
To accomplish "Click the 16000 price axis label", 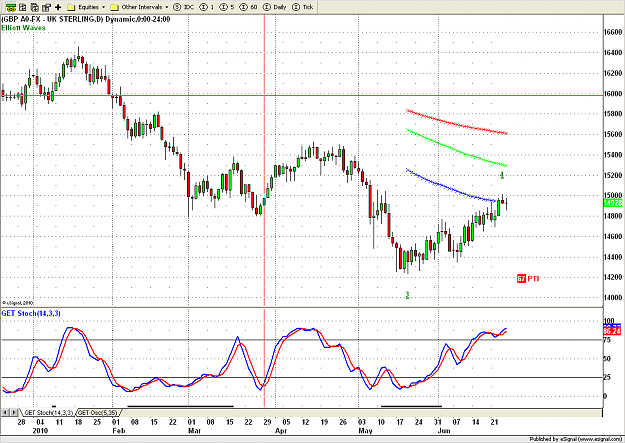I will click(x=613, y=93).
